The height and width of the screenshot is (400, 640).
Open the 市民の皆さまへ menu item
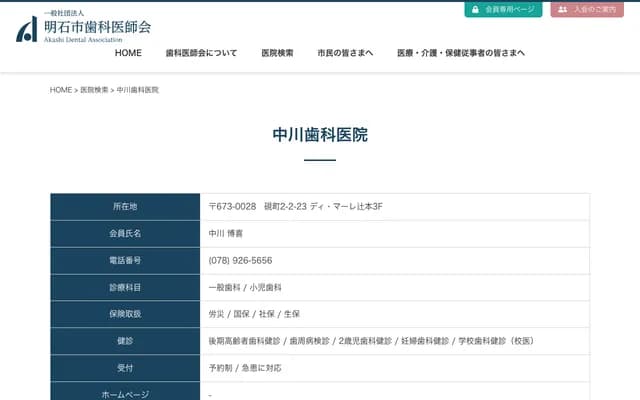tap(345, 53)
